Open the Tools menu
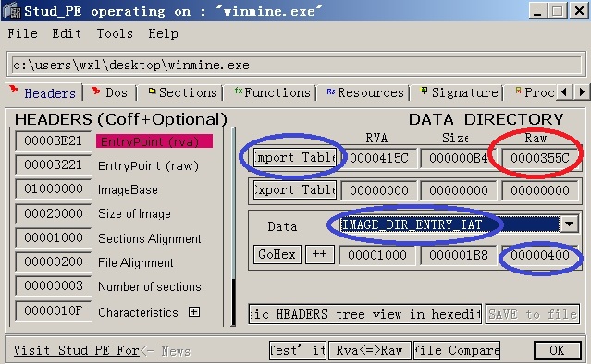591x364 pixels. tap(115, 33)
